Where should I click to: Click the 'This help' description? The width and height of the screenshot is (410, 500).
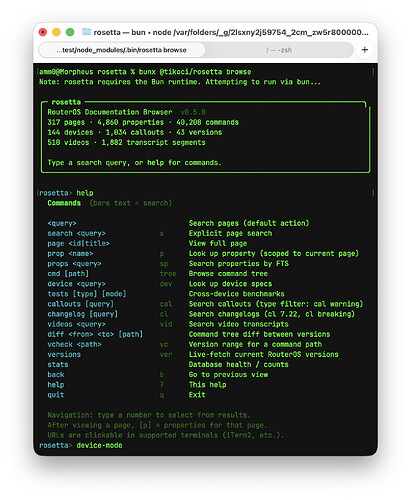[x=208, y=385]
